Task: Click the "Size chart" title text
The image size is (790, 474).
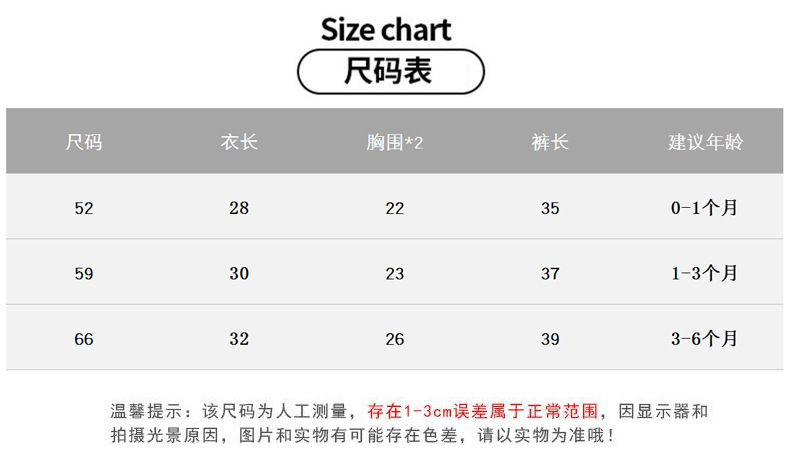Action: click(x=386, y=28)
